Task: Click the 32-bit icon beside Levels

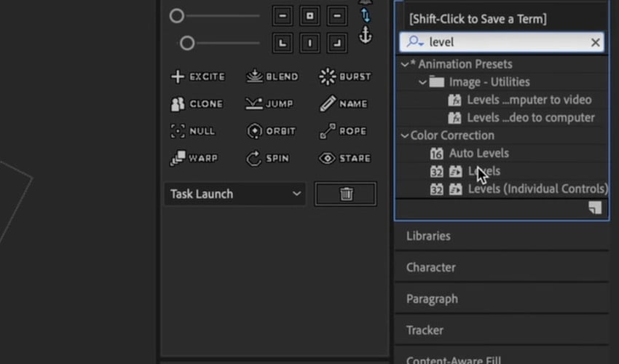Action: [x=437, y=171]
